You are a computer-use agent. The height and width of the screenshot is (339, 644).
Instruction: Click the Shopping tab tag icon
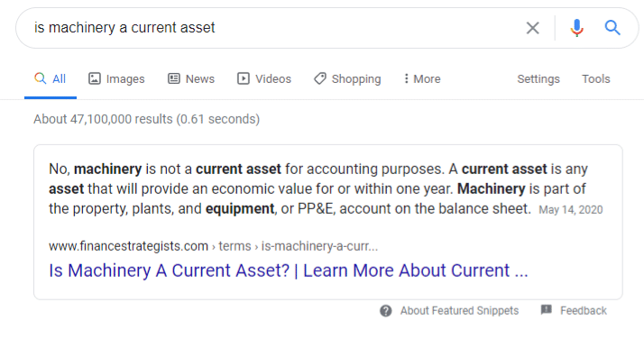point(320,78)
